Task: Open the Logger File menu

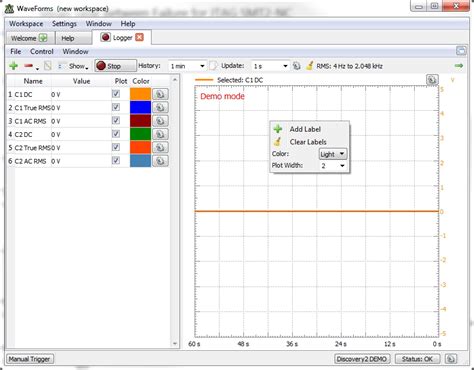Action: (16, 51)
